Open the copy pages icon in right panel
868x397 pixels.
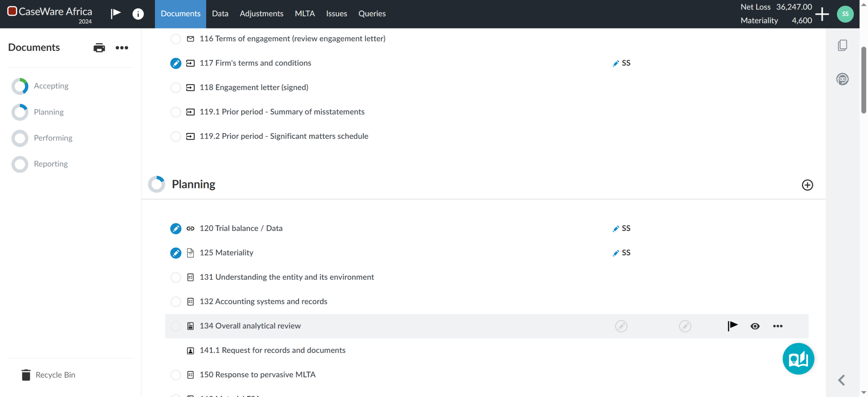coord(842,45)
